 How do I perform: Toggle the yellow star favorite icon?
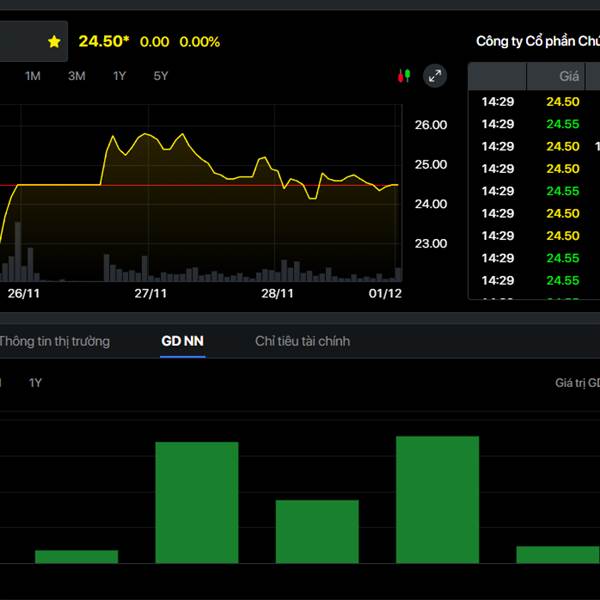tap(54, 42)
